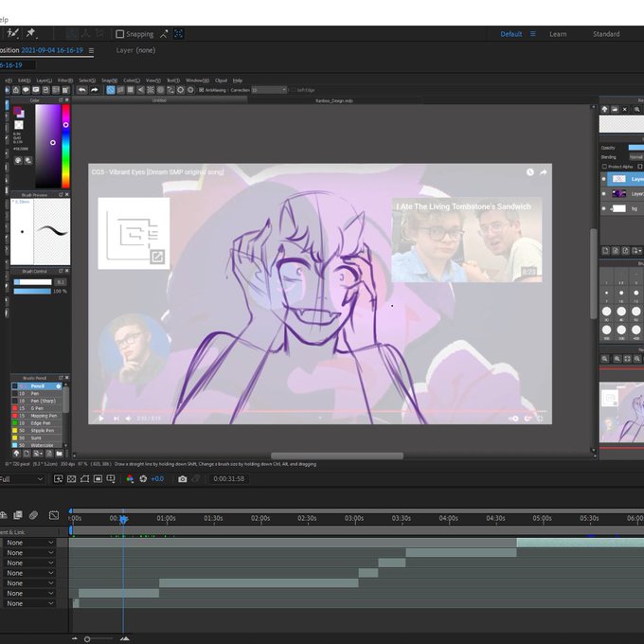The image size is (644, 644).
Task: Click the zoom-in magnifier in navigator panel
Action: click(x=617, y=359)
